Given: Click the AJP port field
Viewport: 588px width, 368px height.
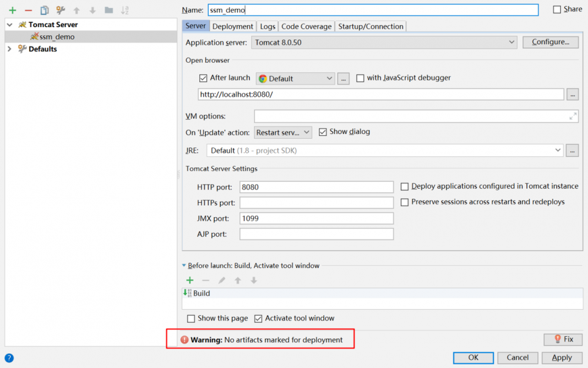Looking at the screenshot, I should 316,234.
